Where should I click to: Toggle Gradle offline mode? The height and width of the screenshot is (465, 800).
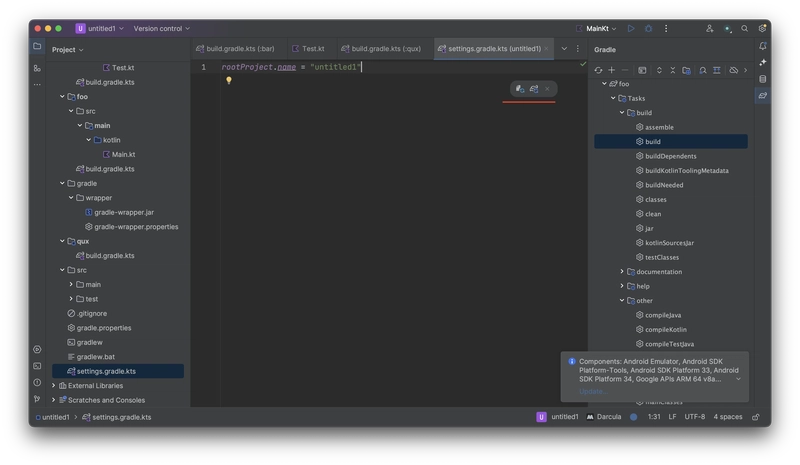pyautogui.click(x=734, y=70)
